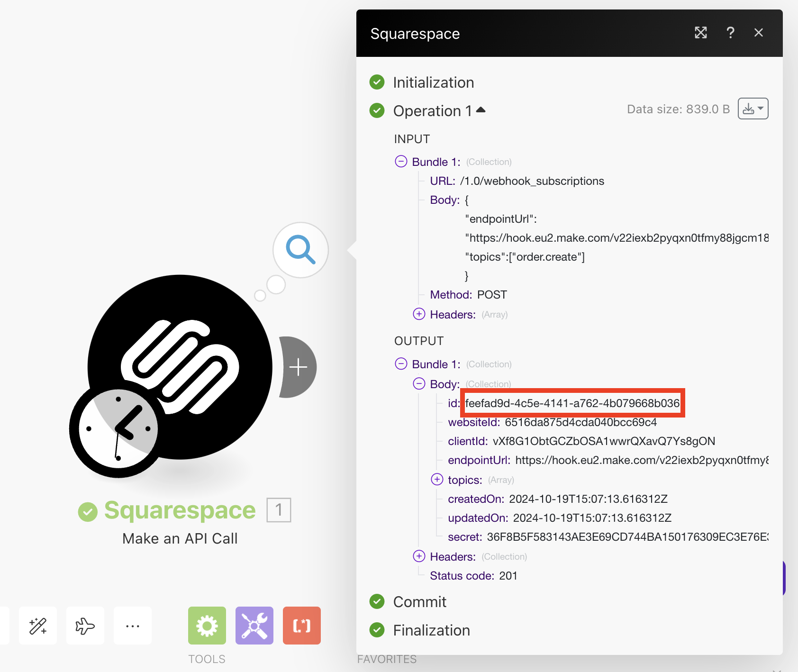Image resolution: width=798 pixels, height=672 pixels.
Task: Click Status code 201
Action: pyautogui.click(x=474, y=576)
